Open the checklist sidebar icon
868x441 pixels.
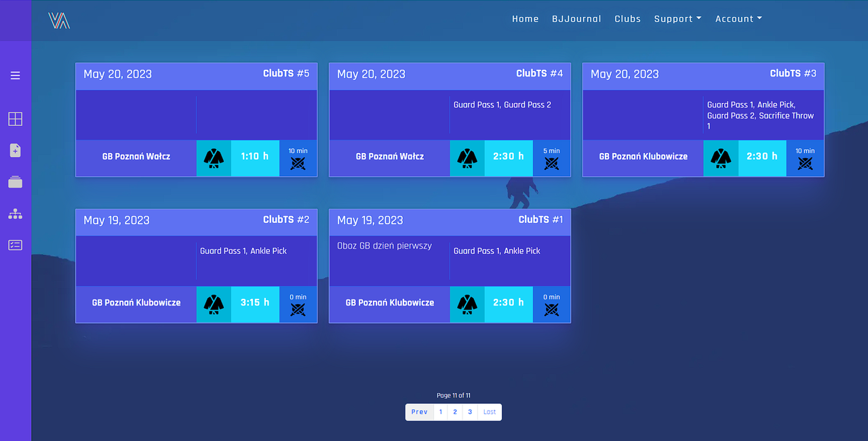pos(15,245)
